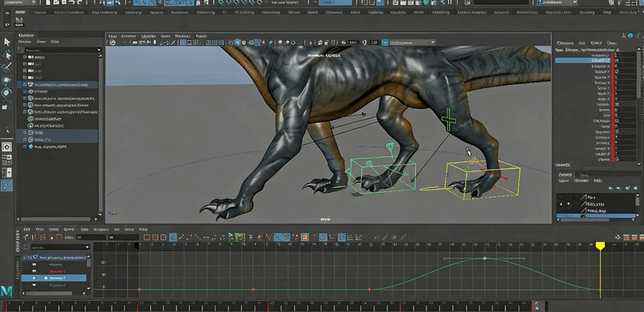Click the Lasso Select tool icon
Image resolution: width=644 pixels, height=312 pixels.
(x=7, y=55)
